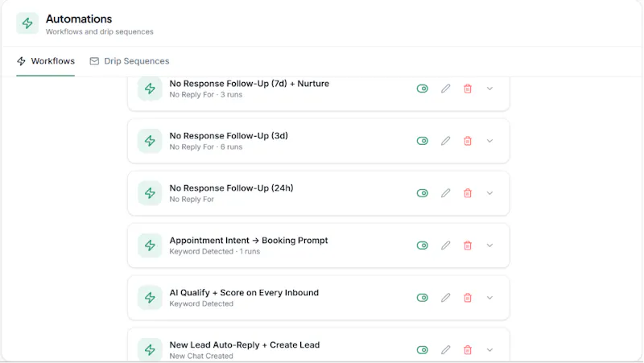The height and width of the screenshot is (363, 644).
Task: Select 'No Response Follow-Up (7d) + Nurture' title
Action: 250,84
